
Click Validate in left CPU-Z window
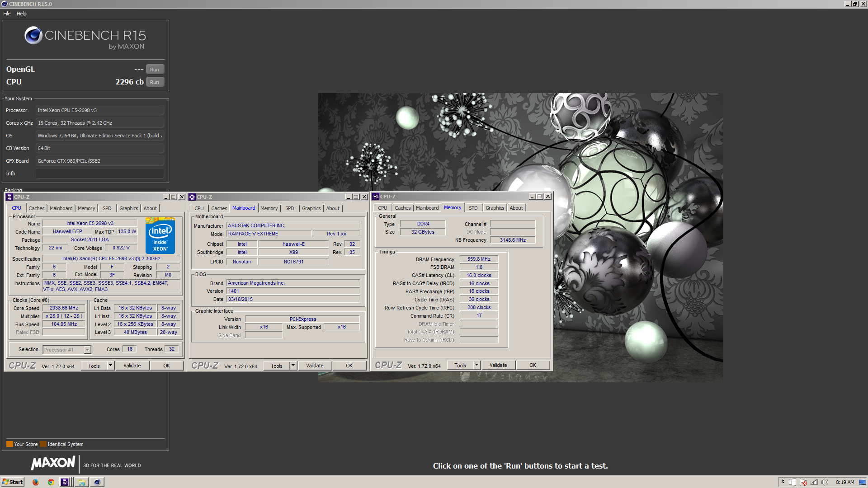click(132, 366)
